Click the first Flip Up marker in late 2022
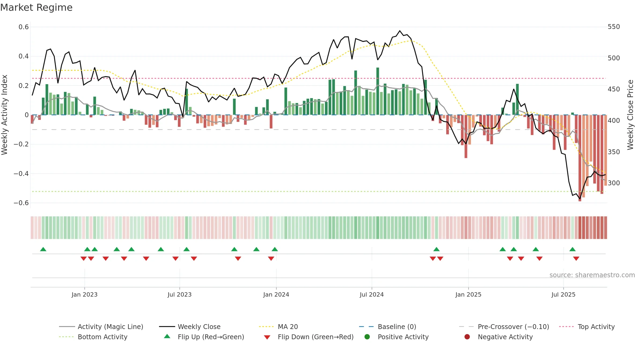Screen dimensions: 644x362 (43, 249)
